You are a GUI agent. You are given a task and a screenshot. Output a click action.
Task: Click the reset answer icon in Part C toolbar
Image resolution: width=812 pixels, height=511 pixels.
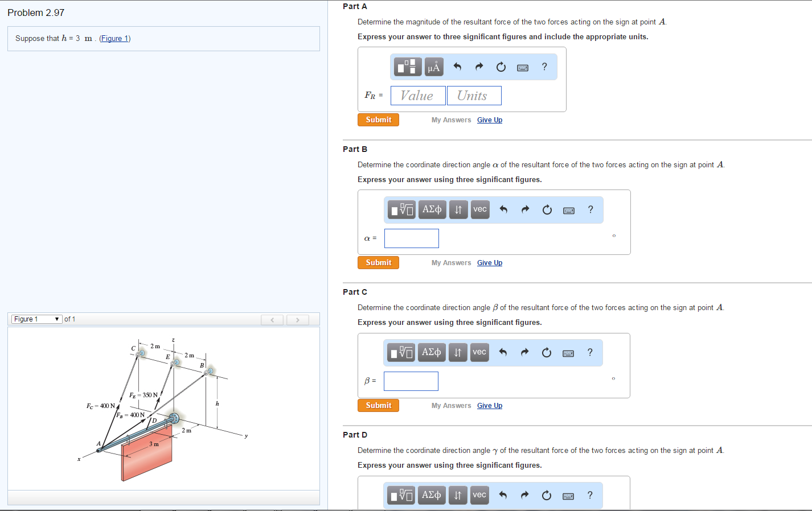546,352
